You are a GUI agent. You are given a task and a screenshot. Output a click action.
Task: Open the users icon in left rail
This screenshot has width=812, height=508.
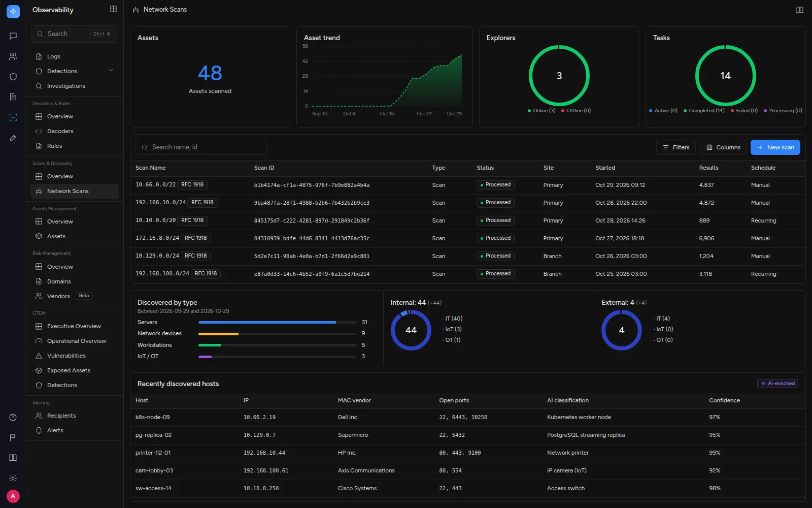pos(13,56)
